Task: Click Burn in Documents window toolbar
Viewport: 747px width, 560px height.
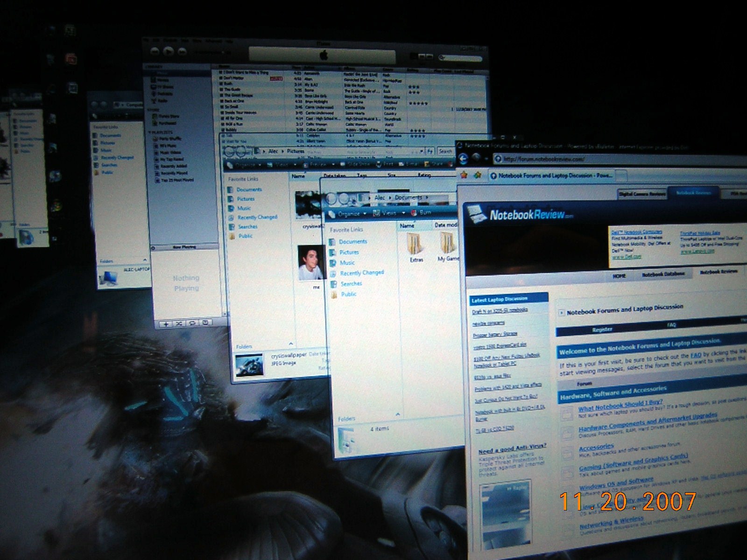Action: click(421, 212)
